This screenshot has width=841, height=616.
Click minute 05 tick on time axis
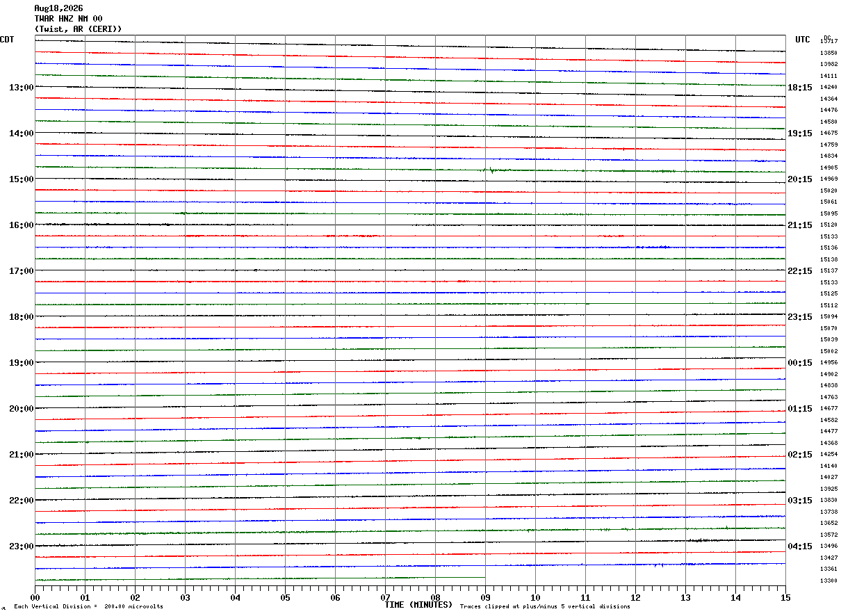(x=285, y=597)
